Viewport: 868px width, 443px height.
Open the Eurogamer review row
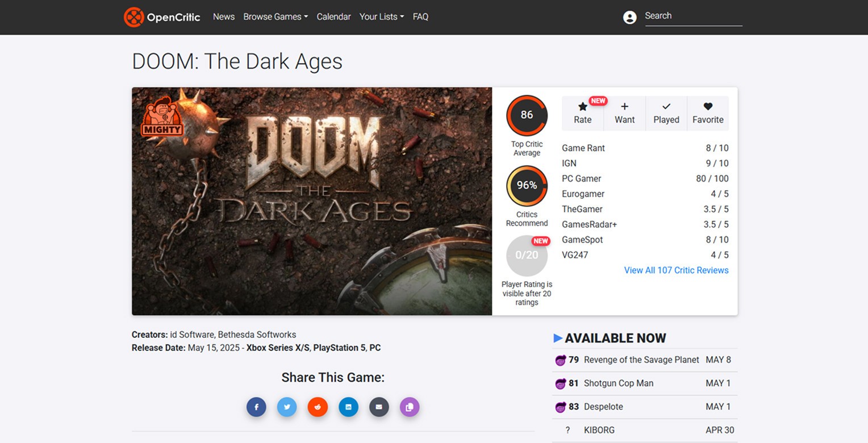point(645,194)
